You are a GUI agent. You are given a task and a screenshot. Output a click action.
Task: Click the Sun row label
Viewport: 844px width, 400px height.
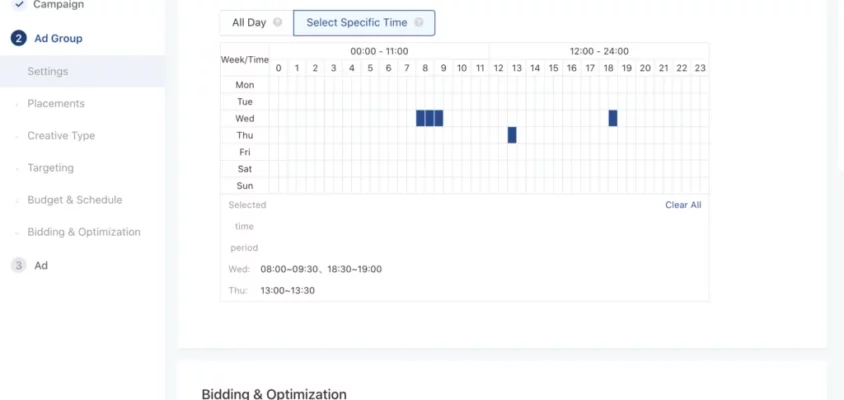click(244, 186)
